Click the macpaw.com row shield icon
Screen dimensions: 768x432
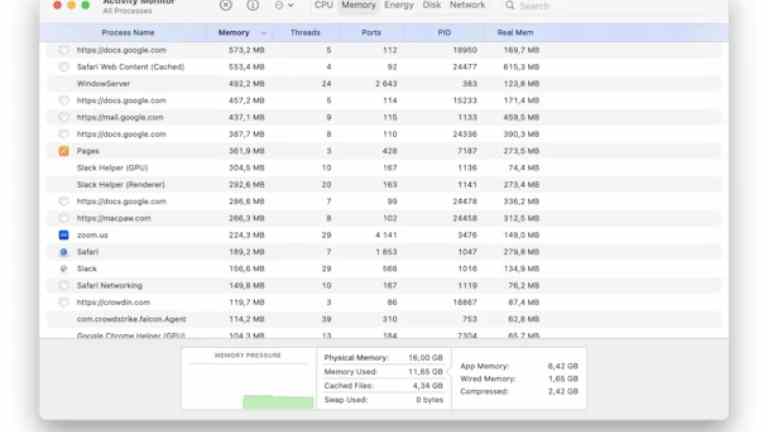64,218
